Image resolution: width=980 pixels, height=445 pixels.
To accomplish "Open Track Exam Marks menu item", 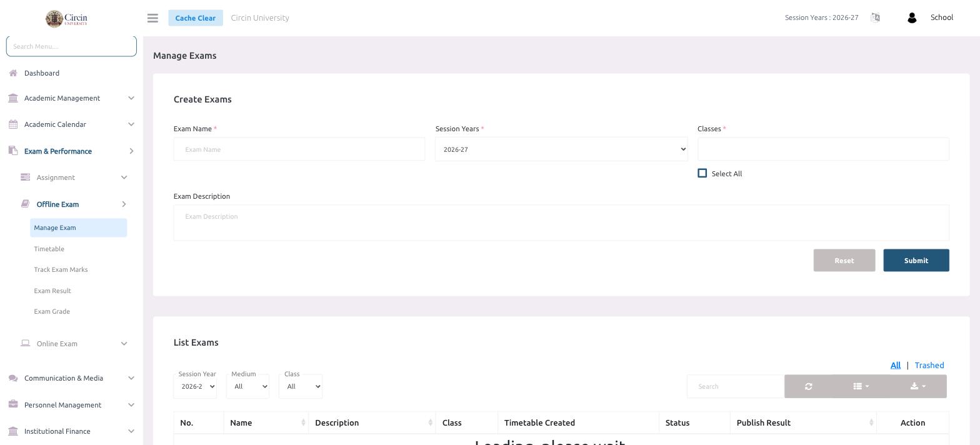I will [x=61, y=269].
